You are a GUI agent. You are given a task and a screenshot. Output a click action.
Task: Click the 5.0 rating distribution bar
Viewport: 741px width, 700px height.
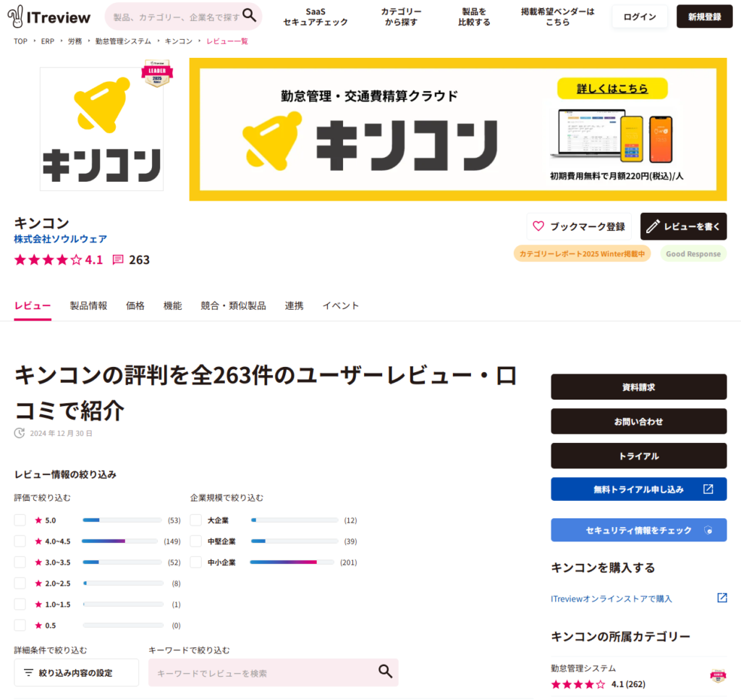(122, 520)
